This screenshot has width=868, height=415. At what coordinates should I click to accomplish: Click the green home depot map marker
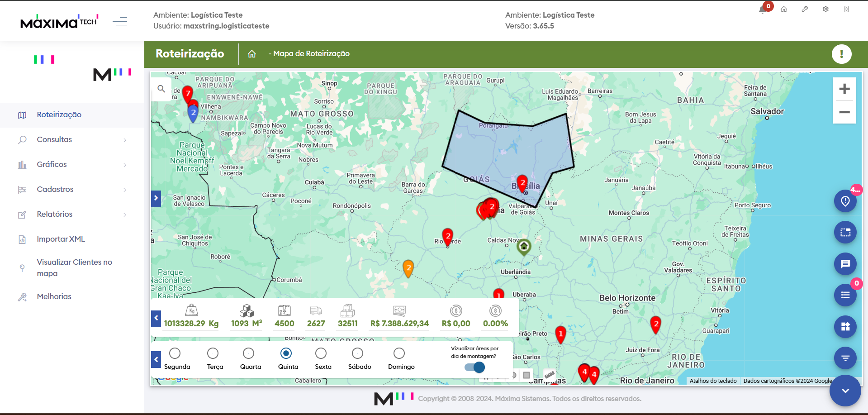523,247
